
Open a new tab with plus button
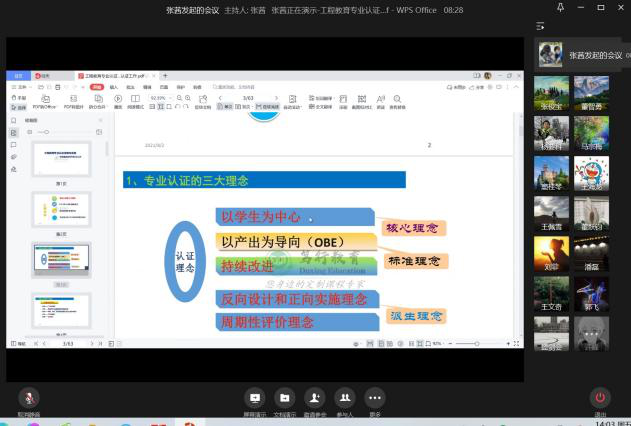tap(166, 76)
